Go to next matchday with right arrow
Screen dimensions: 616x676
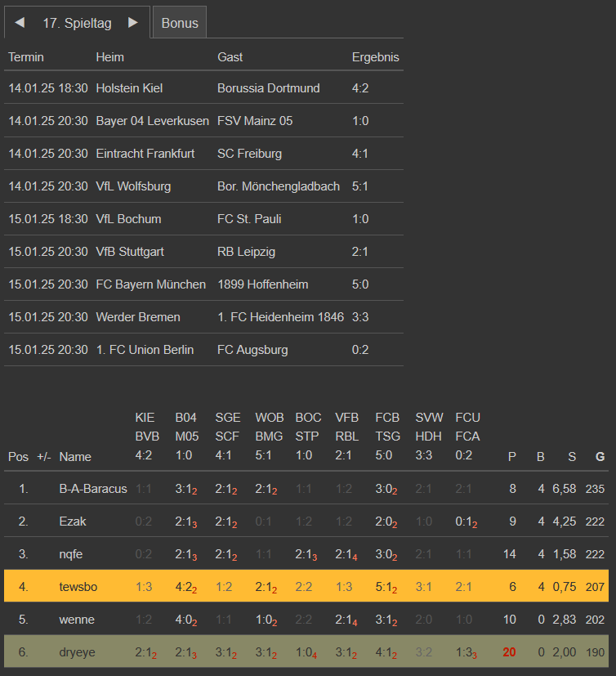pos(133,23)
